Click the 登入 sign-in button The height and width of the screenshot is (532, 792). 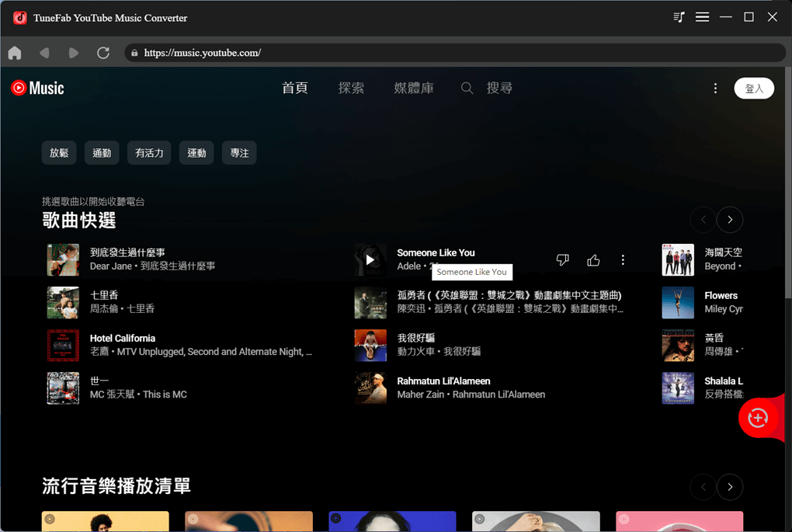coord(754,89)
